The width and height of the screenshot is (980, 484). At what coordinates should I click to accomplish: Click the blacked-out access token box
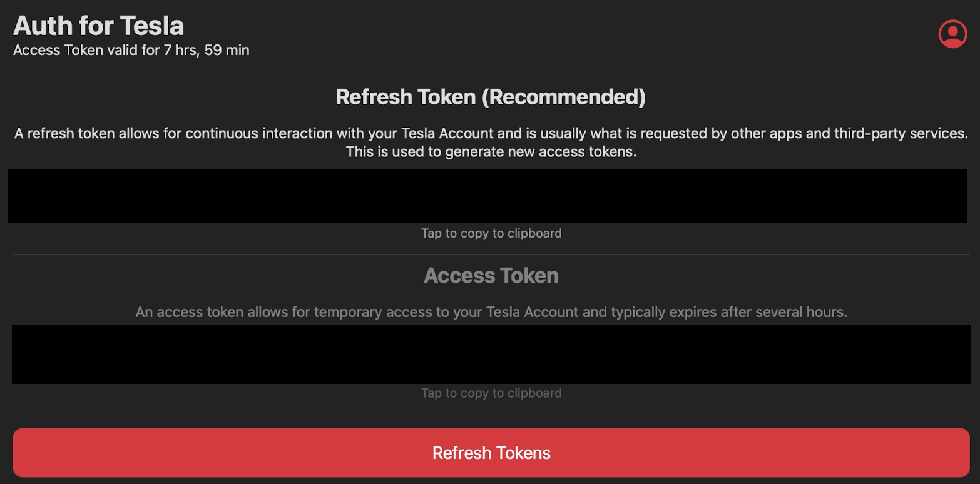(x=490, y=354)
